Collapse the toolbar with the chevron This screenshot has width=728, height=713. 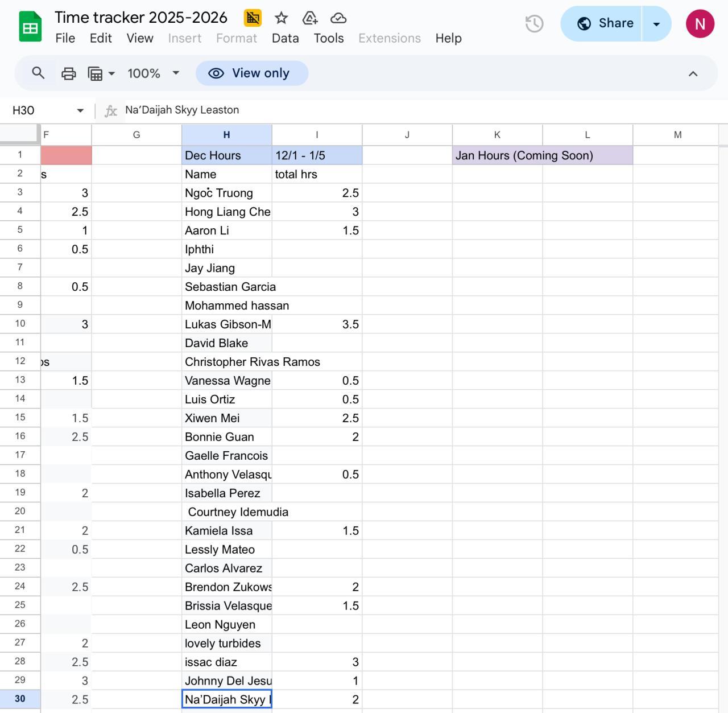click(x=693, y=73)
